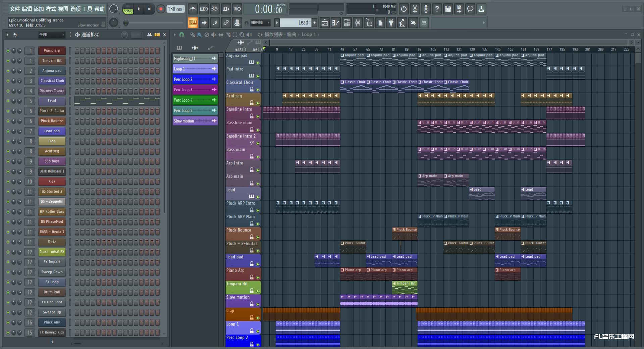Open the 视图 menu
Screen dimensions: 644x349
click(x=63, y=9)
